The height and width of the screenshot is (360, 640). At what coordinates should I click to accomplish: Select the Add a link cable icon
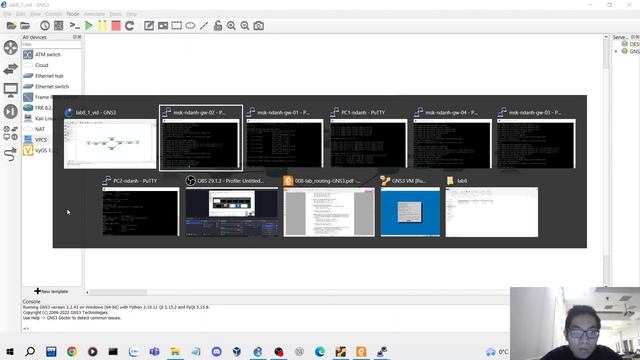coord(11,155)
